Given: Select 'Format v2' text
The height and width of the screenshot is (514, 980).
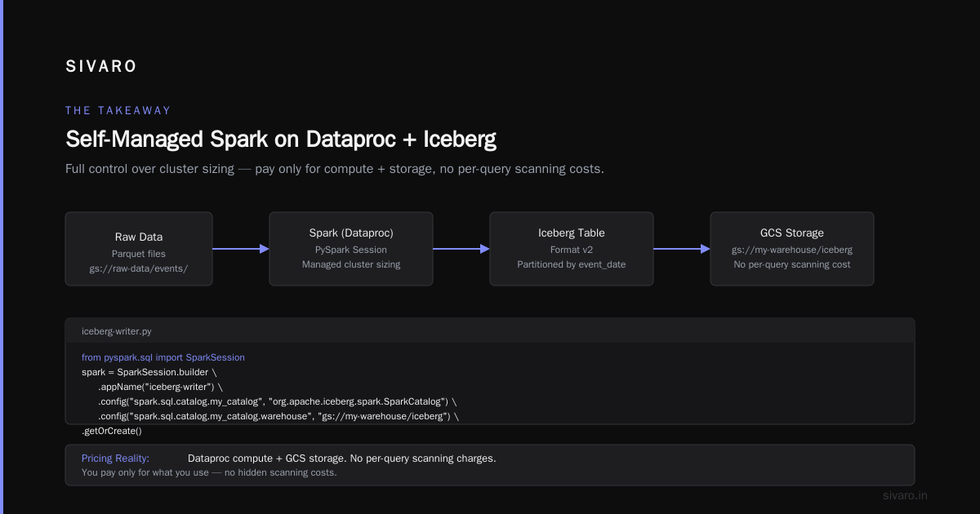Looking at the screenshot, I should click(x=572, y=250).
